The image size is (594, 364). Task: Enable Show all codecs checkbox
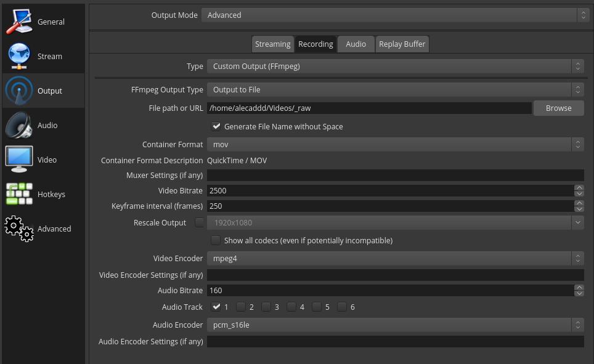[x=216, y=240]
